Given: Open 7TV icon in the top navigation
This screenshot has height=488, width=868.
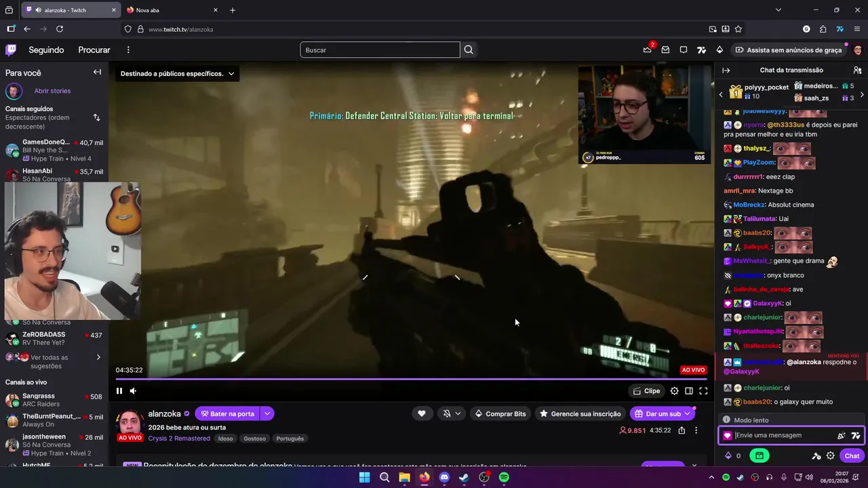Looking at the screenshot, I should [x=701, y=49].
